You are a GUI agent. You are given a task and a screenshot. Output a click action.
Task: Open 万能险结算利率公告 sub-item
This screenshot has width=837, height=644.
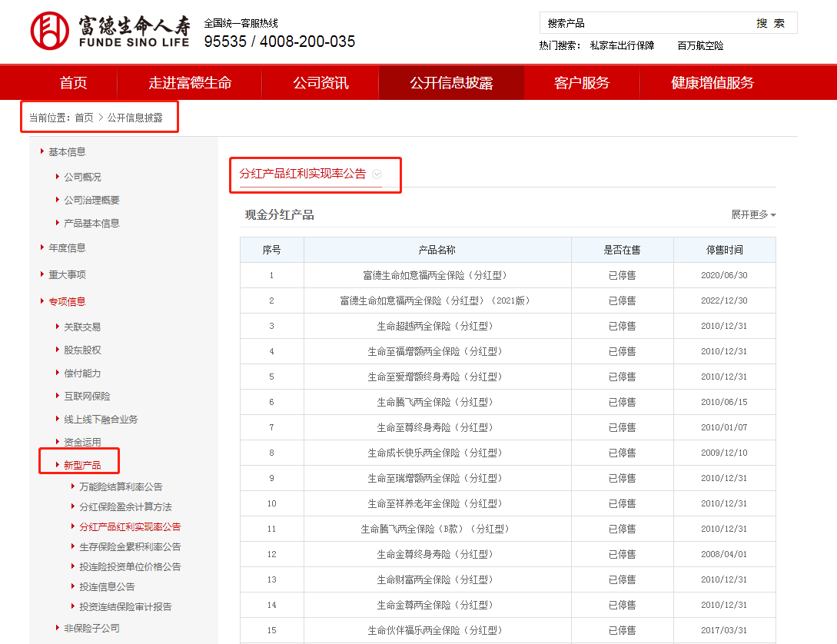pyautogui.click(x=121, y=486)
